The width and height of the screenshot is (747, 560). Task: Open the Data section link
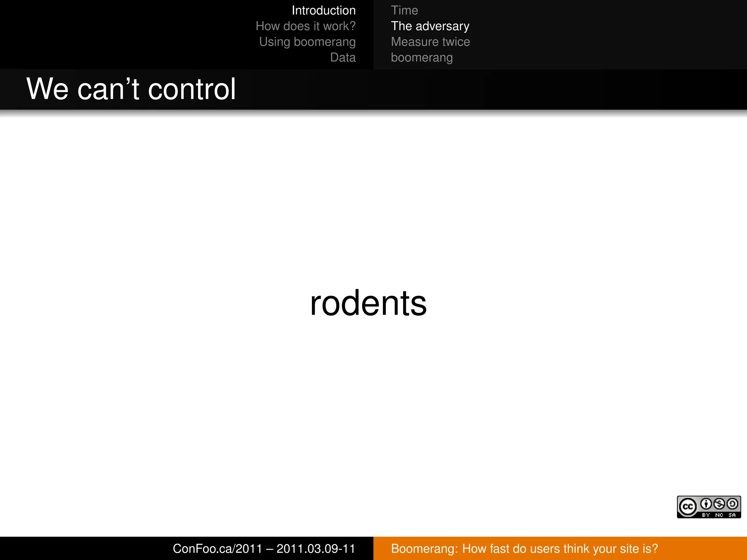tap(343, 57)
